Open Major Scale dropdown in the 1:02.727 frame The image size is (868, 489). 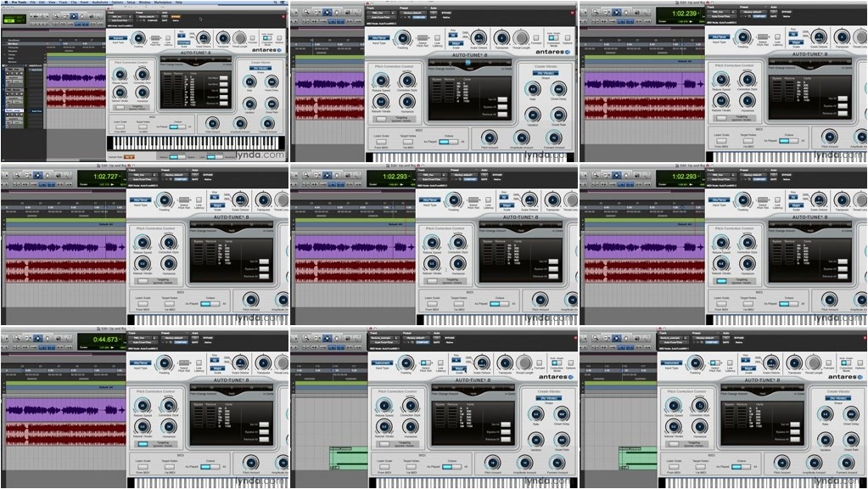[216, 205]
